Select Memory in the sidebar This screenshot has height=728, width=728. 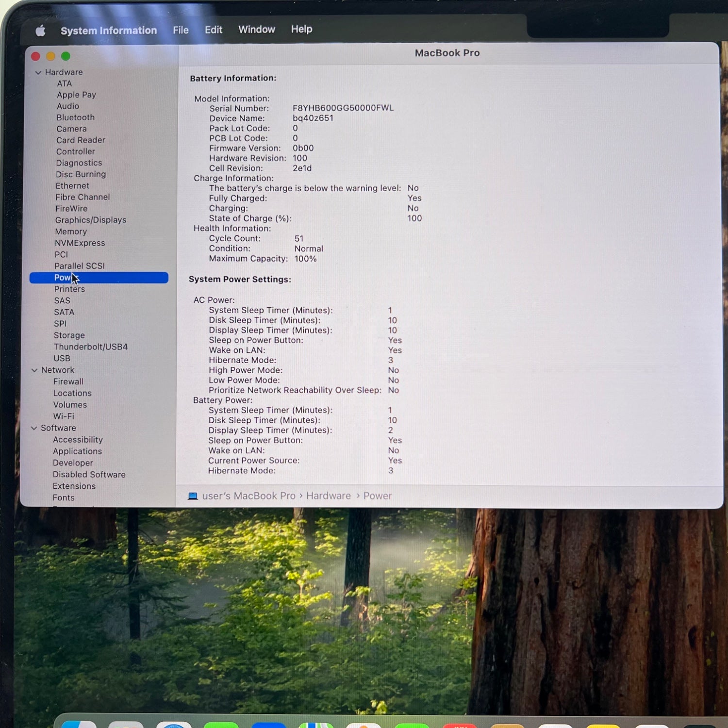pos(71,232)
